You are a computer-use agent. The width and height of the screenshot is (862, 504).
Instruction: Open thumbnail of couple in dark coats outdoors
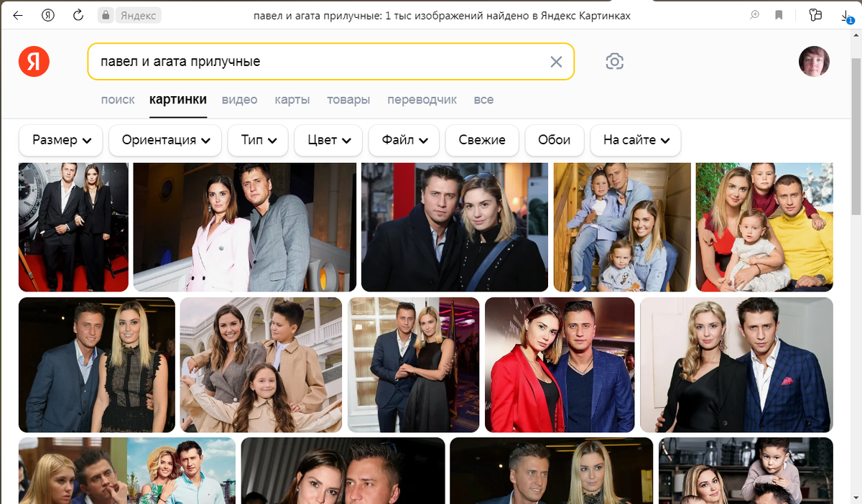pyautogui.click(x=455, y=227)
